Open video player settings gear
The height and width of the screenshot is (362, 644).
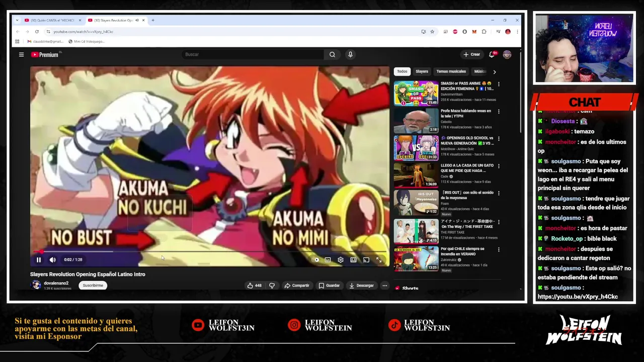coord(341,260)
